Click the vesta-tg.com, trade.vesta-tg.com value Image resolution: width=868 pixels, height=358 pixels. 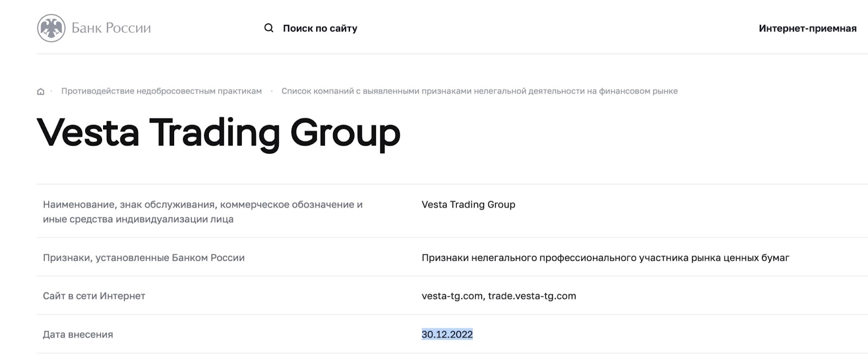[x=499, y=296]
